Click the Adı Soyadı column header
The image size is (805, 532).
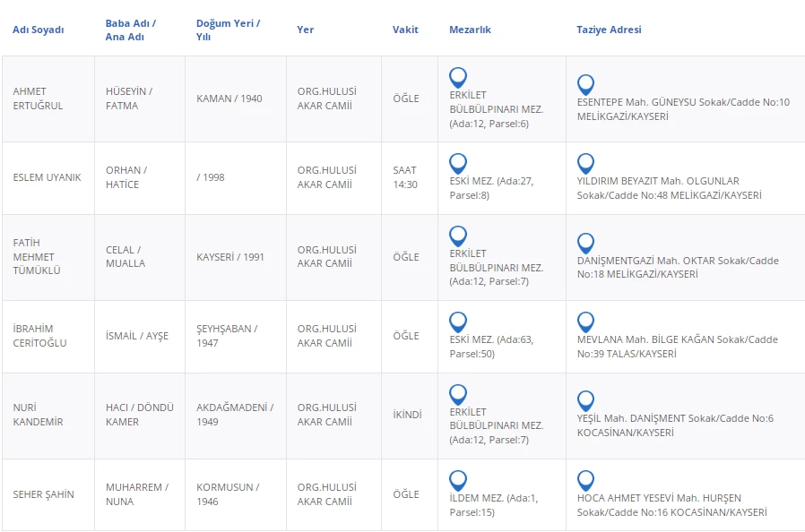(39, 30)
